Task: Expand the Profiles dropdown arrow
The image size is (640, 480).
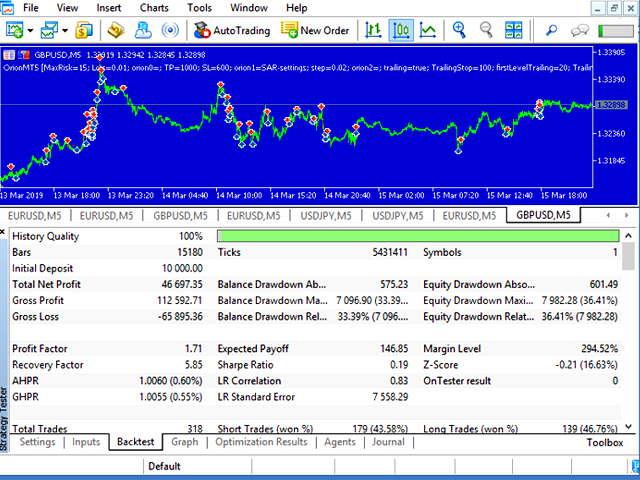Action: (x=65, y=31)
